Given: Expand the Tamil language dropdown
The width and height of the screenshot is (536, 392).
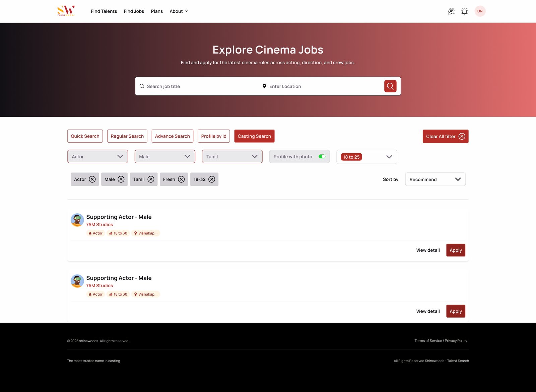Looking at the screenshot, I should point(232,157).
